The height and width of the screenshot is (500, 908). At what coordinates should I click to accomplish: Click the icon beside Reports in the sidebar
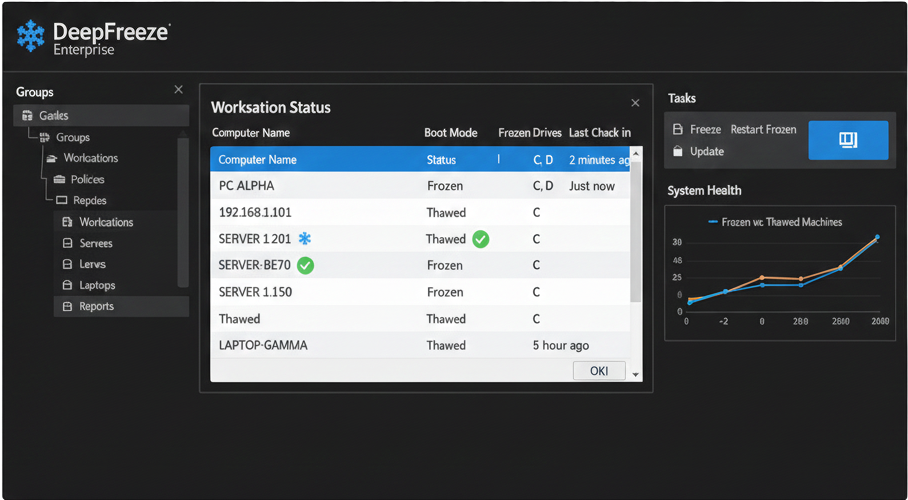click(x=67, y=307)
